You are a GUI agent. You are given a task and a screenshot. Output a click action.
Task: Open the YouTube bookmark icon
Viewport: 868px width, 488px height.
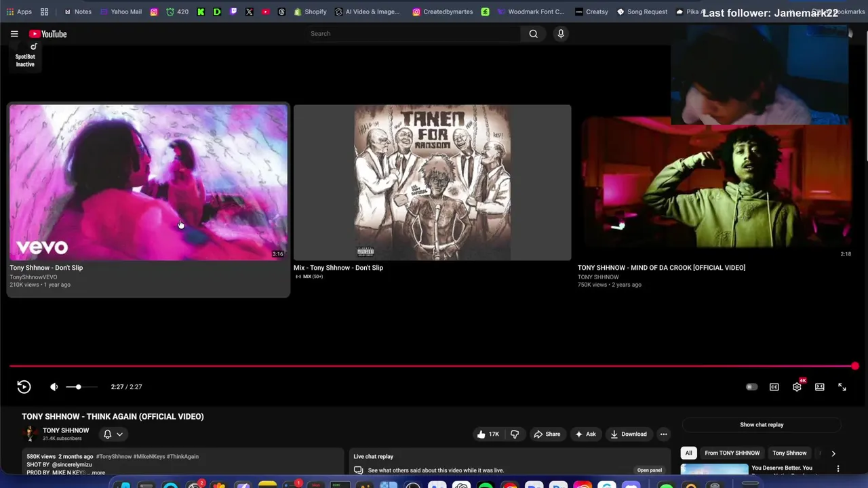point(265,12)
